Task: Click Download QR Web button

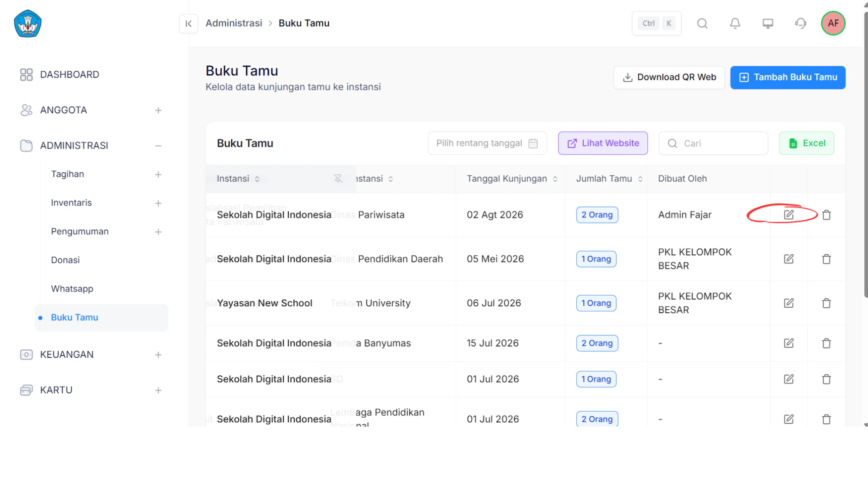Action: pos(669,77)
